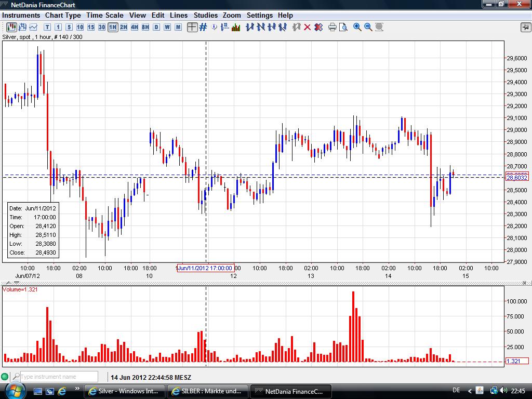This screenshot has height=399, width=532.
Task: Open the Chart Type menu
Action: tap(63, 15)
